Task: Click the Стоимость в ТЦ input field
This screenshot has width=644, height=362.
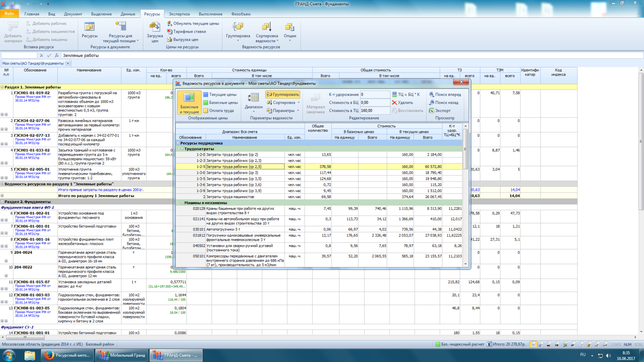Action: click(x=374, y=111)
